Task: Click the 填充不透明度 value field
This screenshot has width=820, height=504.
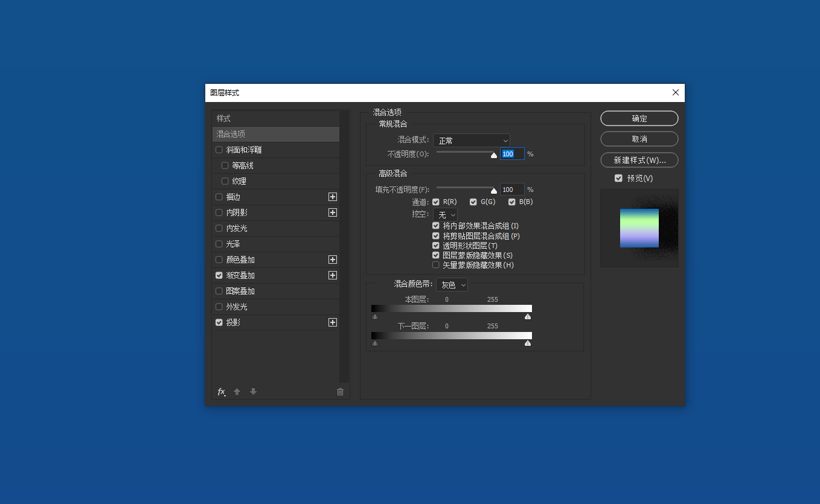Action: pyautogui.click(x=512, y=190)
